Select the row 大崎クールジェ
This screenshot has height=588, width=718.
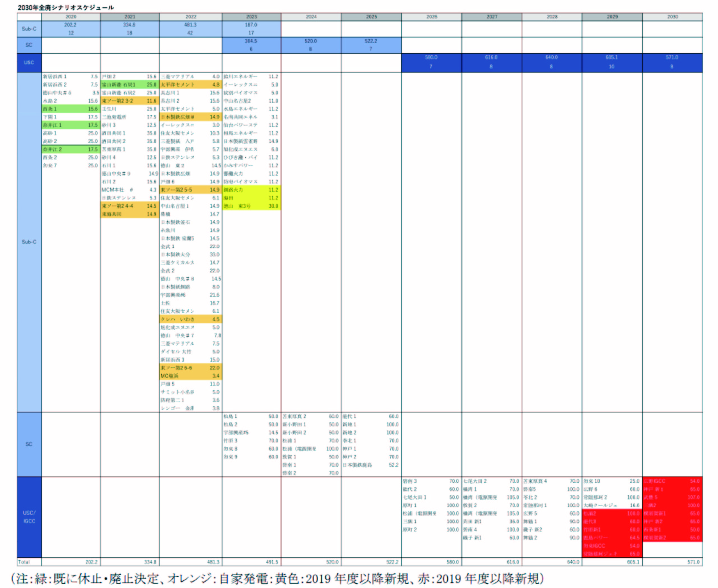tap(612, 505)
